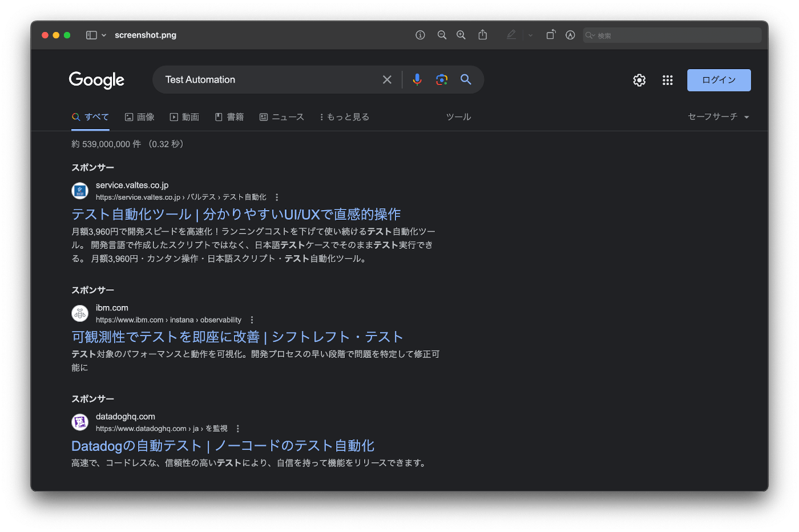Screen dimensions: 799x532
Task: Click the screenshot.png window title
Action: [x=146, y=35]
